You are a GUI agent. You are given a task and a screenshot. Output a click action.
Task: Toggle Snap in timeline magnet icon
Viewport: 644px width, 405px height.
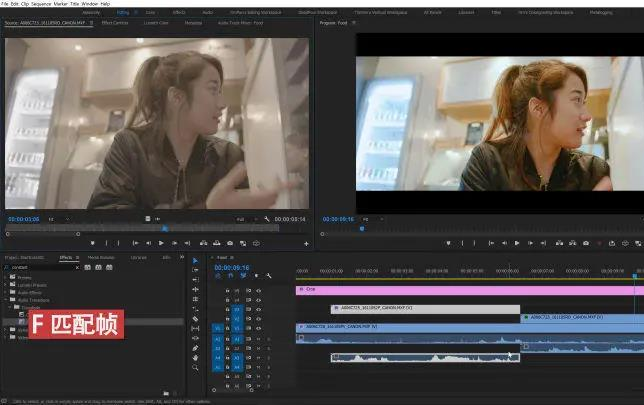pyautogui.click(x=230, y=276)
